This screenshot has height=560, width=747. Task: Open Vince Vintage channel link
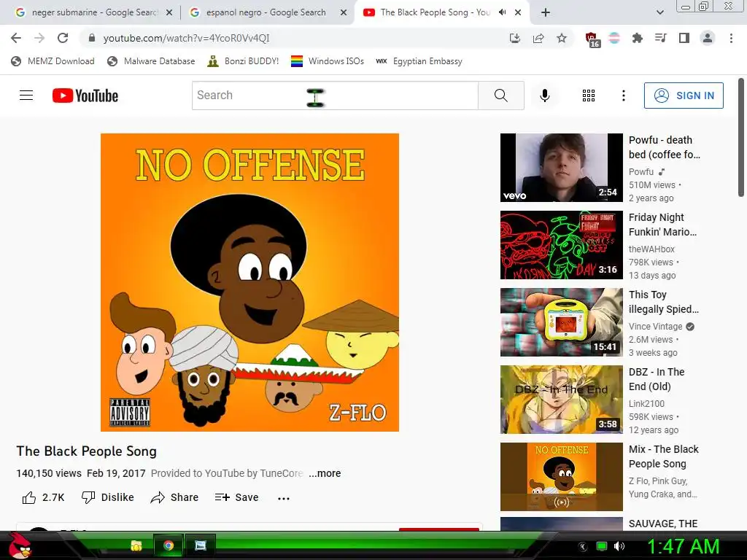point(656,326)
